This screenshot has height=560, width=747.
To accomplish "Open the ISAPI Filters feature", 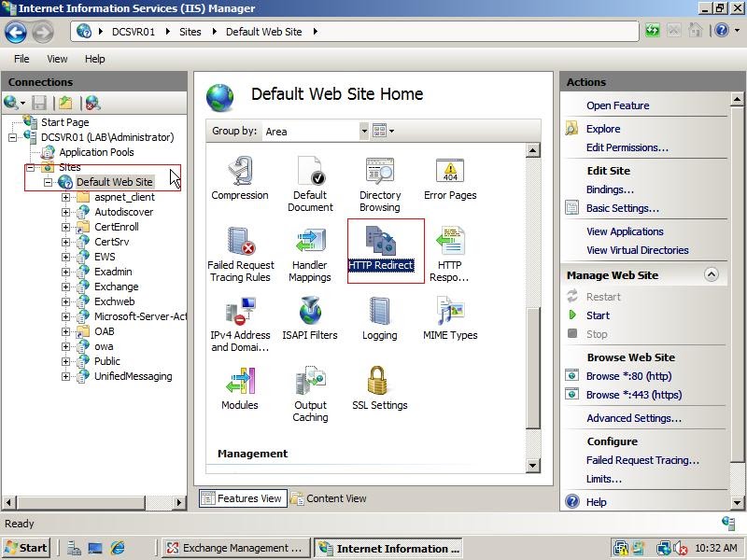I will (310, 315).
